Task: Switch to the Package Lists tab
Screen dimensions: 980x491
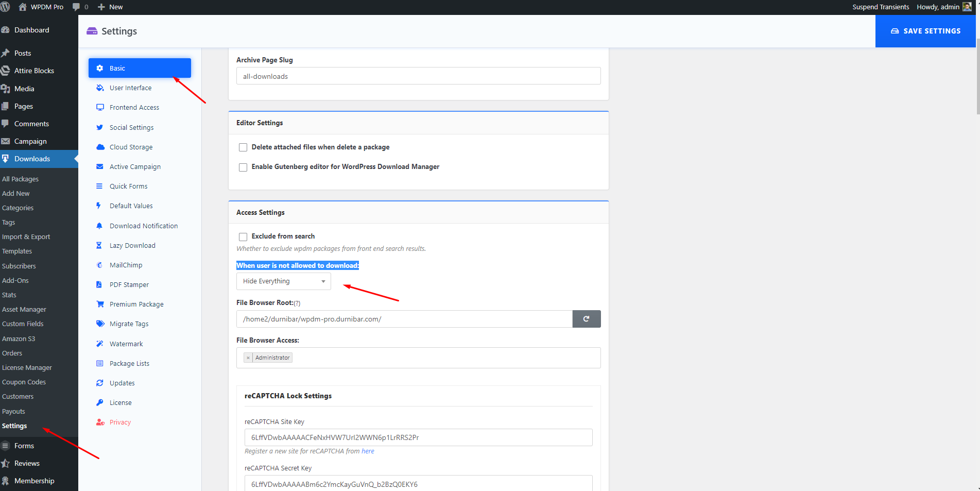Action: (x=129, y=363)
